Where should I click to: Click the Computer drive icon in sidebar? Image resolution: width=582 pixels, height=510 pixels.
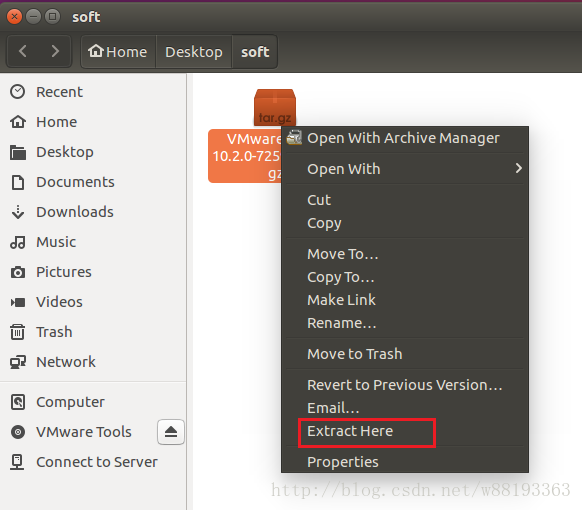pyautogui.click(x=17, y=402)
